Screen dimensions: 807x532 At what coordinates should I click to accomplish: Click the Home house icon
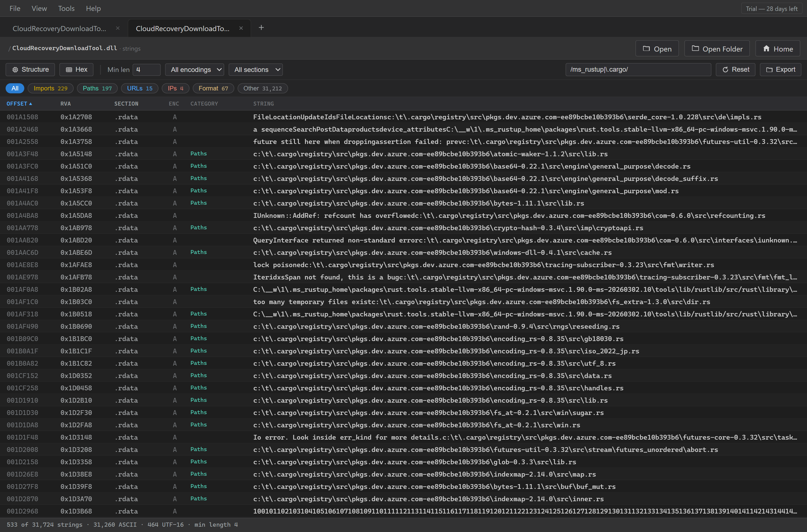pos(766,49)
